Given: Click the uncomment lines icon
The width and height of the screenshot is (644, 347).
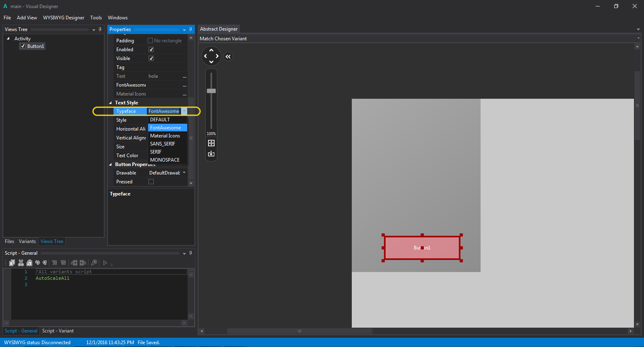Looking at the screenshot, I should click(x=63, y=263).
